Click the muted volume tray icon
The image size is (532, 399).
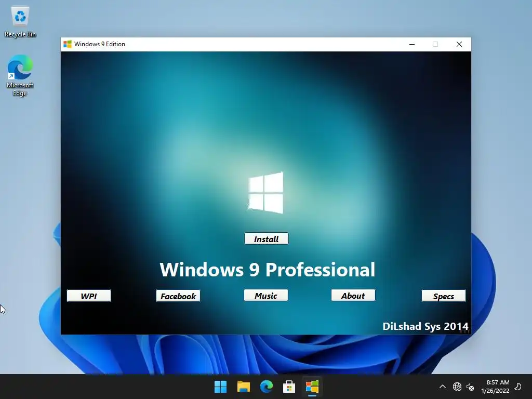(x=470, y=387)
